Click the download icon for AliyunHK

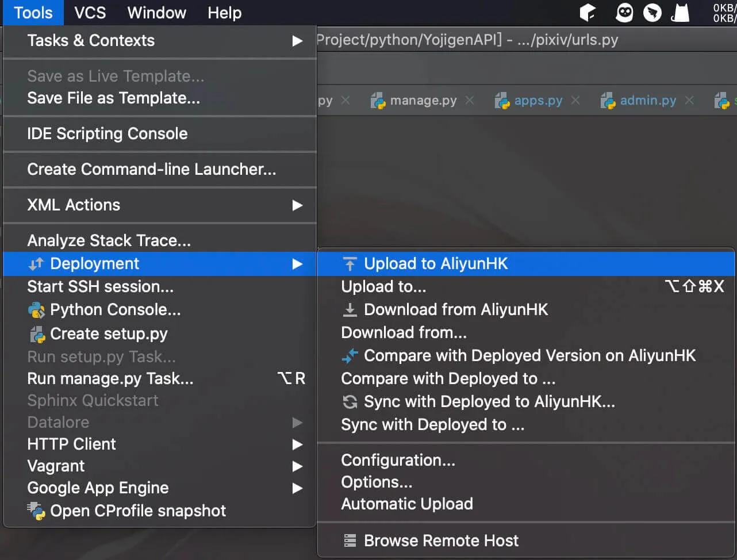pyautogui.click(x=350, y=310)
